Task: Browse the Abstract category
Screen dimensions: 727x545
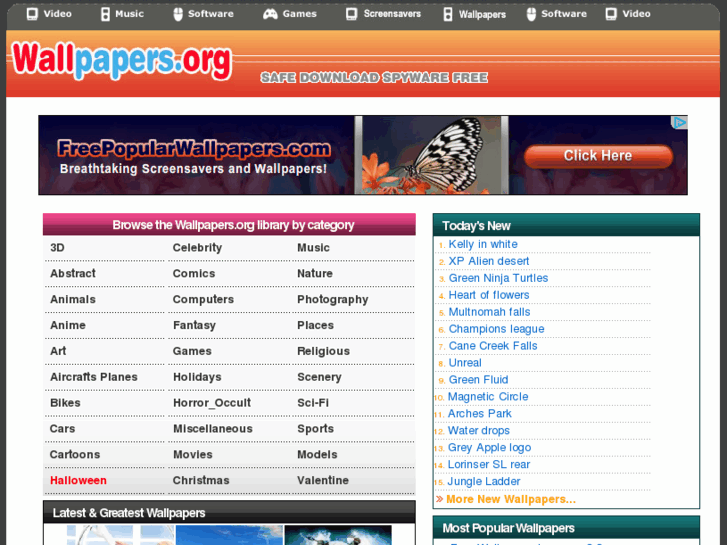Action: coord(73,274)
